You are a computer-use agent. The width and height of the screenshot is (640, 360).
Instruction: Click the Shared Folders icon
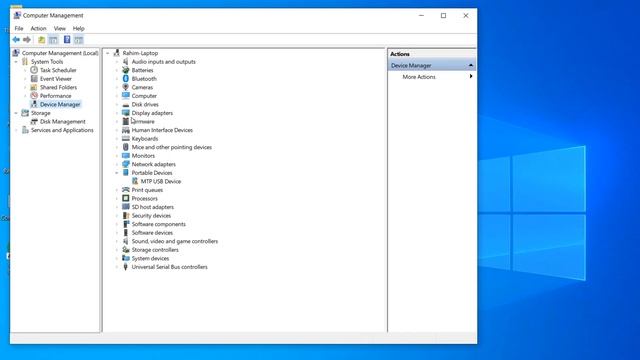(34, 87)
